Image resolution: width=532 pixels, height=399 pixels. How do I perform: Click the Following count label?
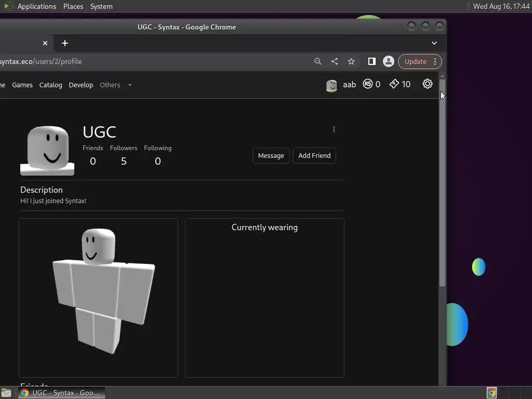tap(158, 148)
